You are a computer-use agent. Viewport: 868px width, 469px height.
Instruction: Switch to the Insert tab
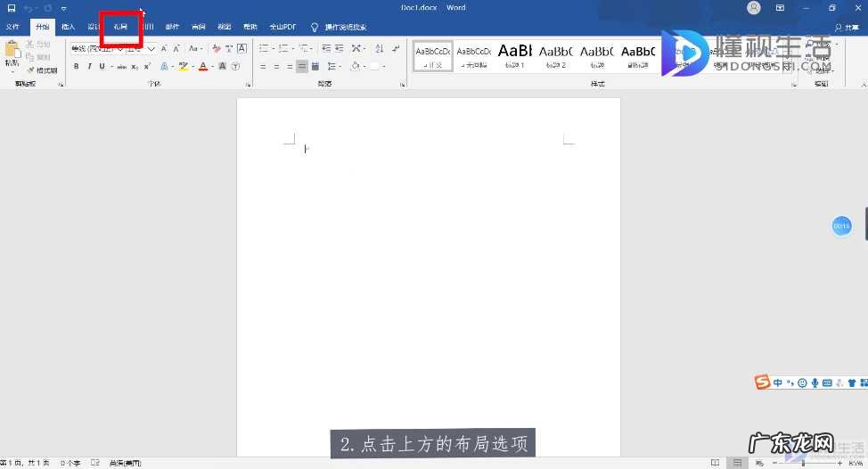coord(68,27)
